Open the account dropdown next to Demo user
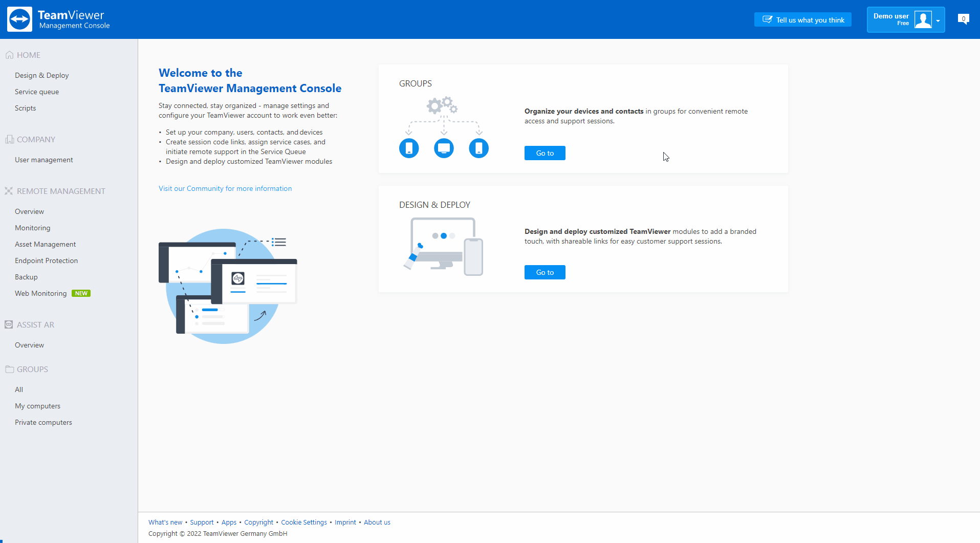 coord(938,19)
